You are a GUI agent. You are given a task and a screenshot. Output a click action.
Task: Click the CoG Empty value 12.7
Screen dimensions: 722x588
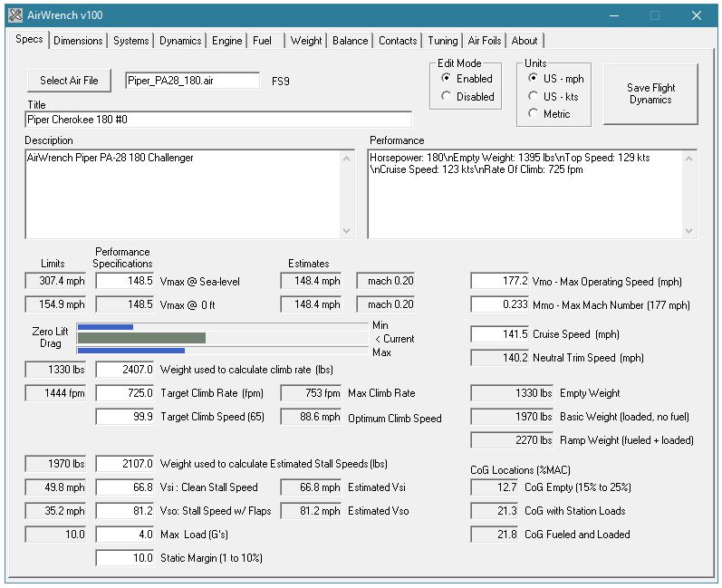pos(495,487)
